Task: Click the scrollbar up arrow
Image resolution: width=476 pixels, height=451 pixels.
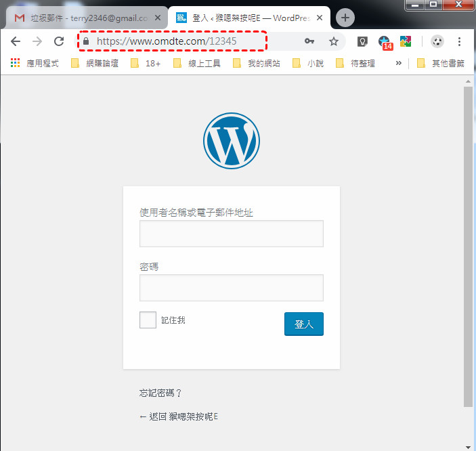Action: 468,81
